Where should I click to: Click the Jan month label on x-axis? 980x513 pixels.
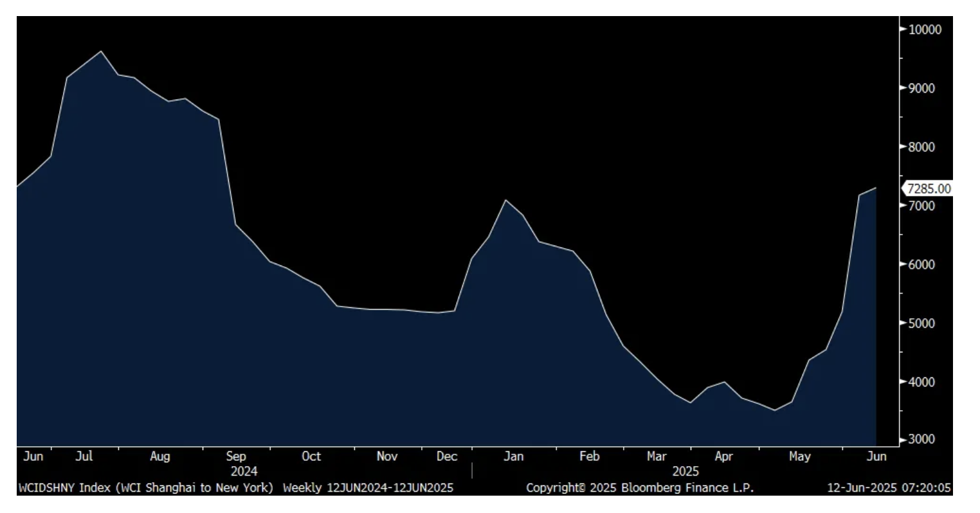513,456
